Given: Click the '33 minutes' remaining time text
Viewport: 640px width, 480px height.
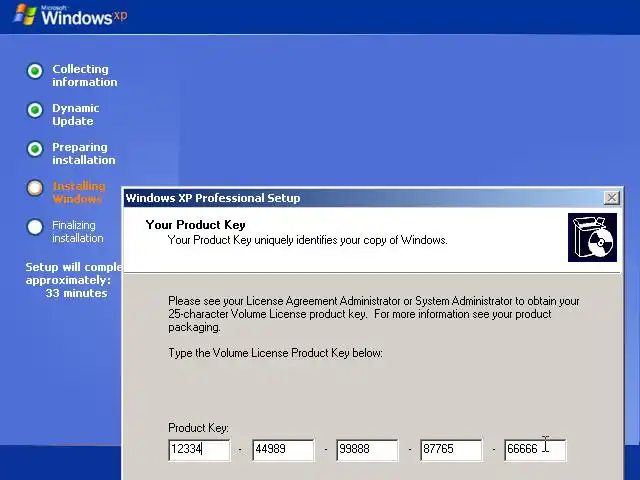Looking at the screenshot, I should [76, 293].
